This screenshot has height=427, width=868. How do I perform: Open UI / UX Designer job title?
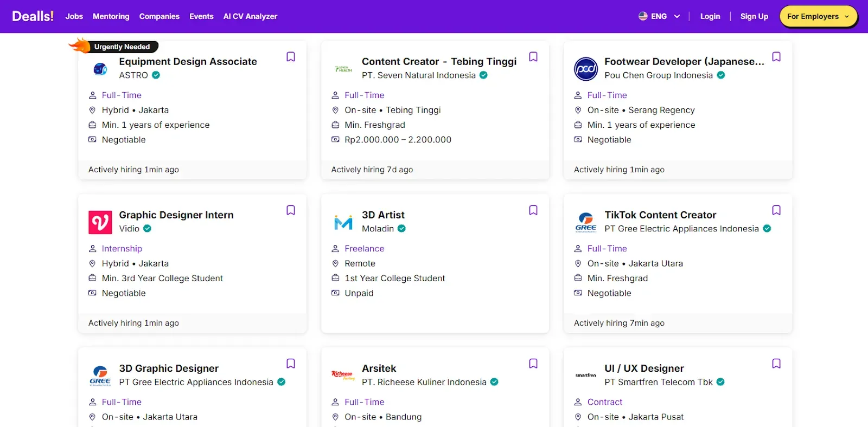click(644, 368)
